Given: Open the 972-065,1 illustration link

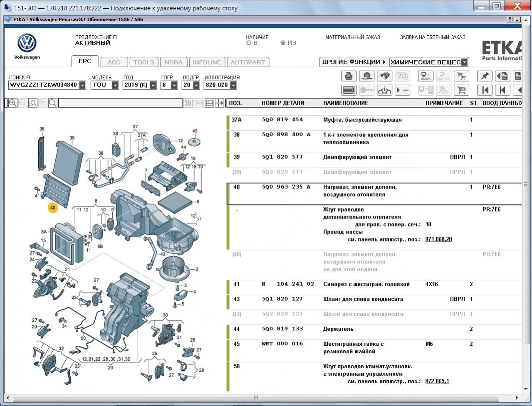Looking at the screenshot, I should (x=437, y=381).
